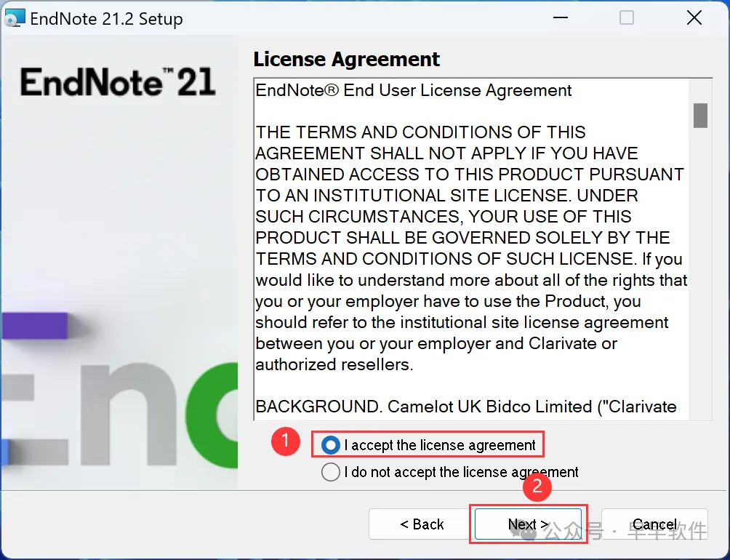This screenshot has height=560, width=730.
Task: Click the EndNote 21.2 Setup title text
Action: (x=107, y=19)
